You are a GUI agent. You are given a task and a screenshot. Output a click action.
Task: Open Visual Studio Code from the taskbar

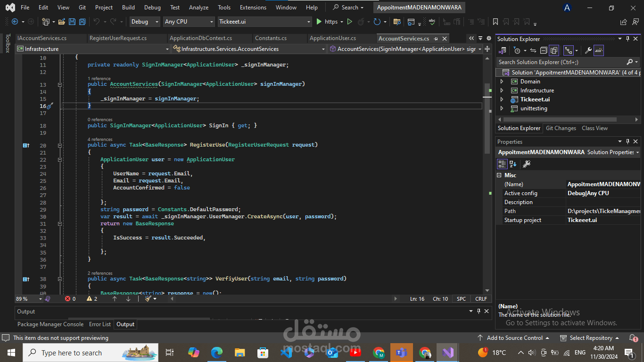pyautogui.click(x=286, y=352)
